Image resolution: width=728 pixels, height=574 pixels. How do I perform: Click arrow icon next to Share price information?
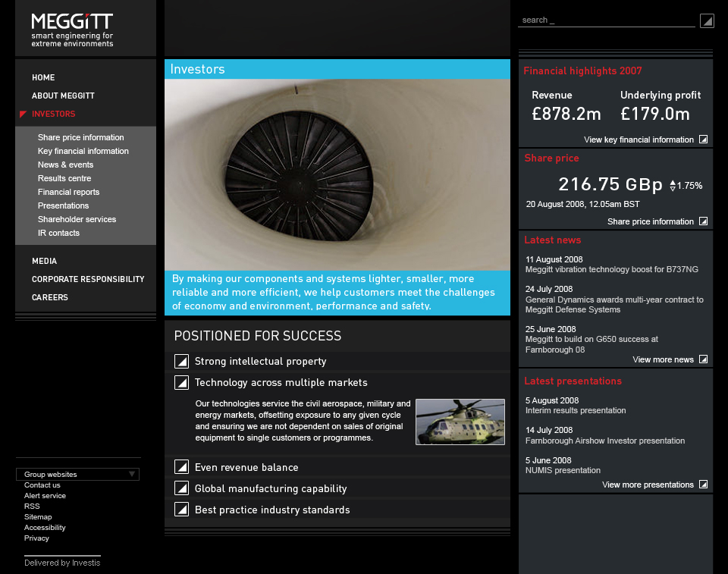click(x=703, y=221)
